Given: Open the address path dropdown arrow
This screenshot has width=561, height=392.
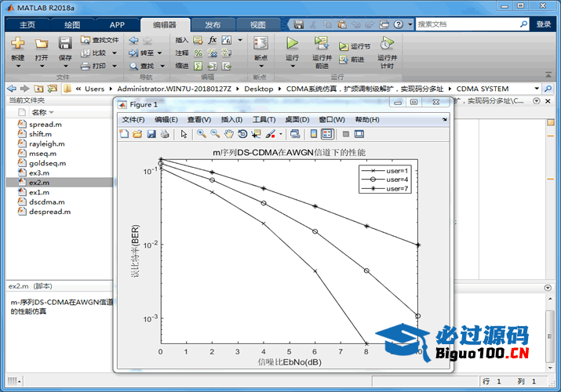Looking at the screenshot, I should (x=537, y=89).
